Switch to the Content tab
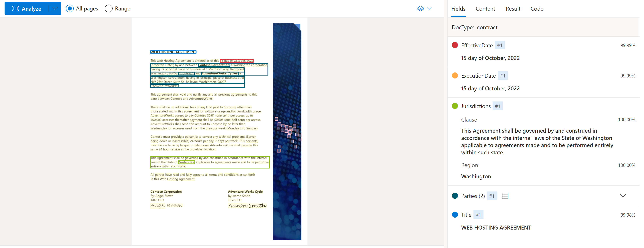 tap(484, 8)
